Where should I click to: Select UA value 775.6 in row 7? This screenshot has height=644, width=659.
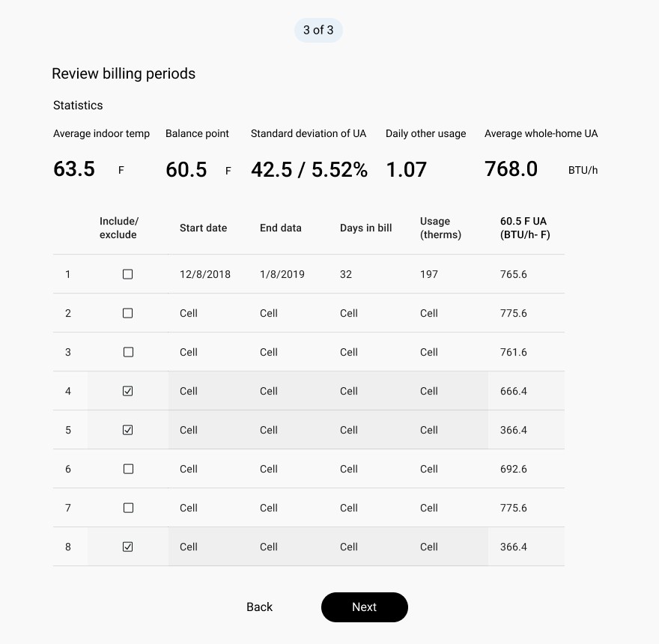pyautogui.click(x=513, y=508)
